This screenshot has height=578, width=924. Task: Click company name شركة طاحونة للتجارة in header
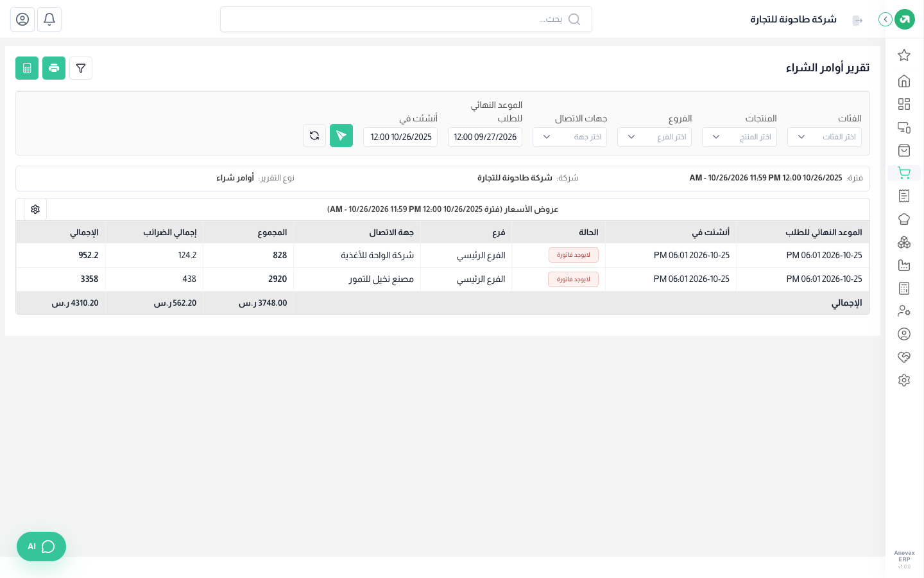[x=794, y=19]
